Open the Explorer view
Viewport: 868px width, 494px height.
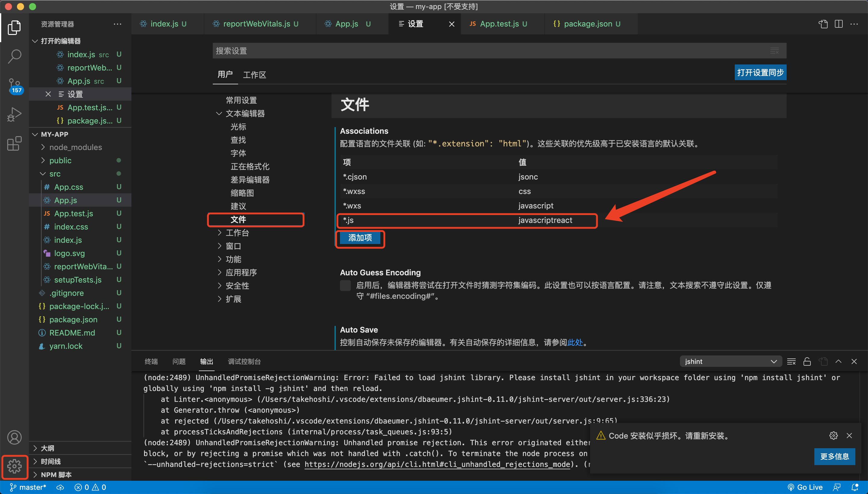coord(14,27)
